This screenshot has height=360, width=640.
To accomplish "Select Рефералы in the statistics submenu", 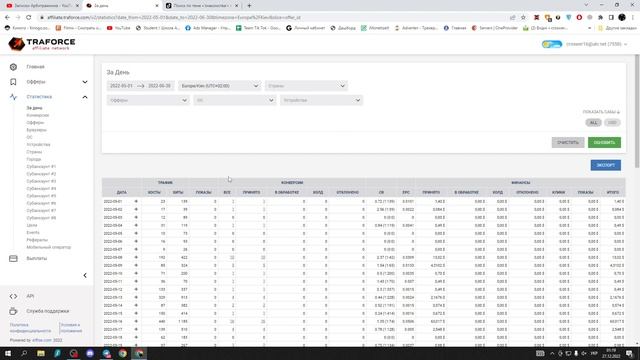I will [x=37, y=240].
